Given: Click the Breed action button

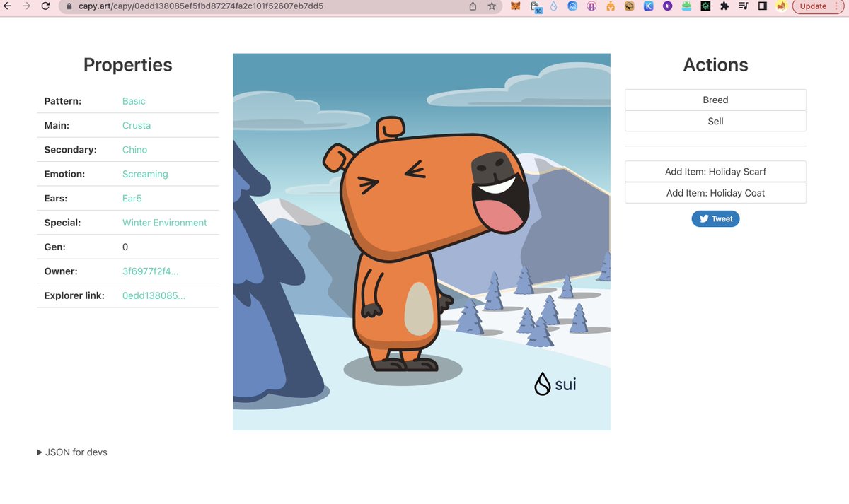Looking at the screenshot, I should pos(715,100).
